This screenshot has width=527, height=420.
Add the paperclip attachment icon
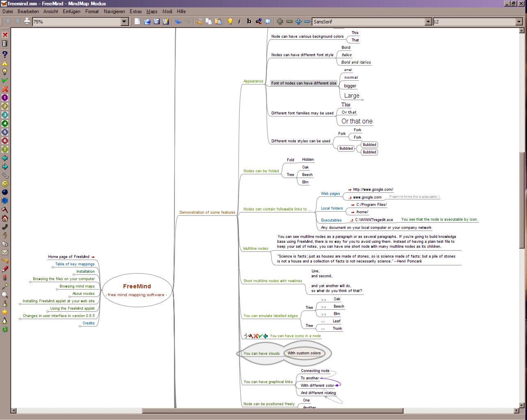click(5, 175)
